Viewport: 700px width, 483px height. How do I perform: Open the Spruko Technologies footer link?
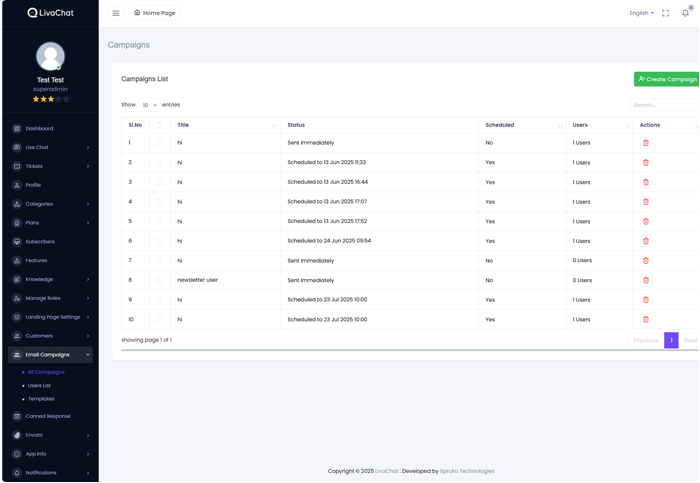point(467,471)
